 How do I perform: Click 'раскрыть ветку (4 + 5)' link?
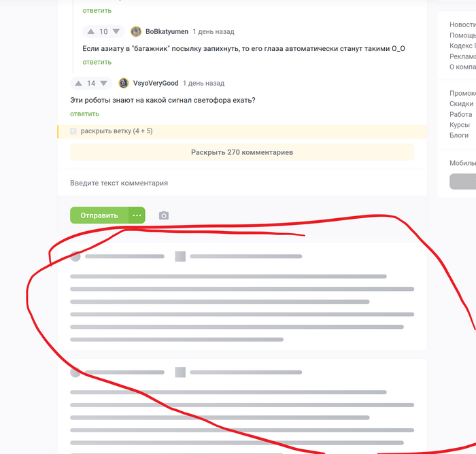click(x=116, y=131)
